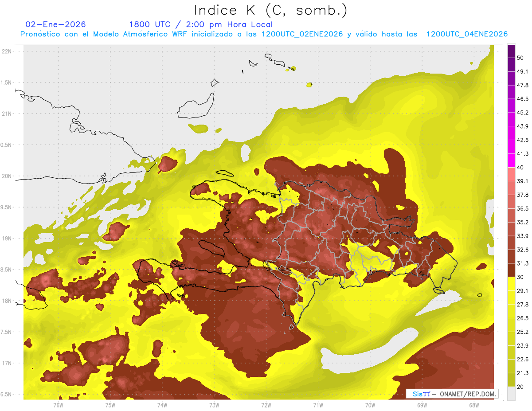Click the colorbar label '35.2'
This screenshot has width=532, height=411.
pyautogui.click(x=522, y=222)
